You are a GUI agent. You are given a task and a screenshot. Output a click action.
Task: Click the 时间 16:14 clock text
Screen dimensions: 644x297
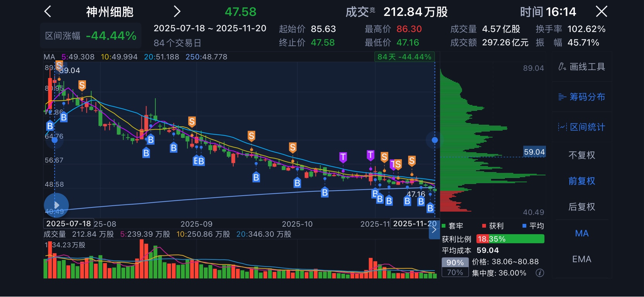pos(548,12)
